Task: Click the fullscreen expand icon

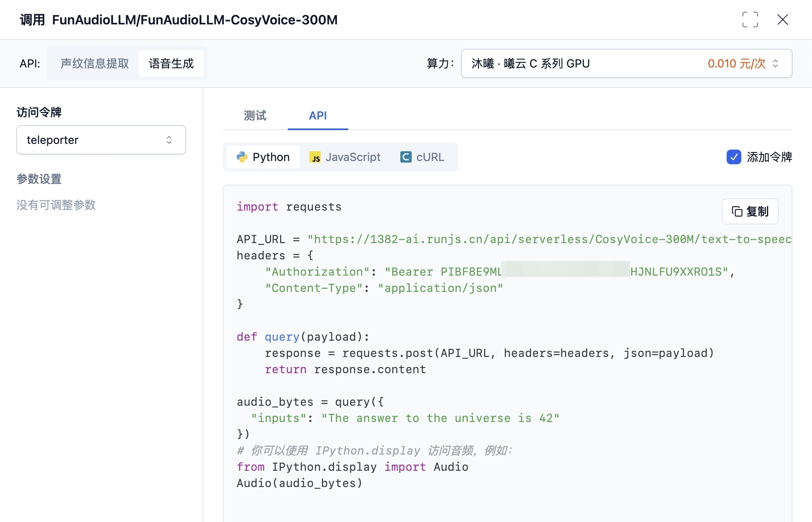Action: click(x=750, y=20)
